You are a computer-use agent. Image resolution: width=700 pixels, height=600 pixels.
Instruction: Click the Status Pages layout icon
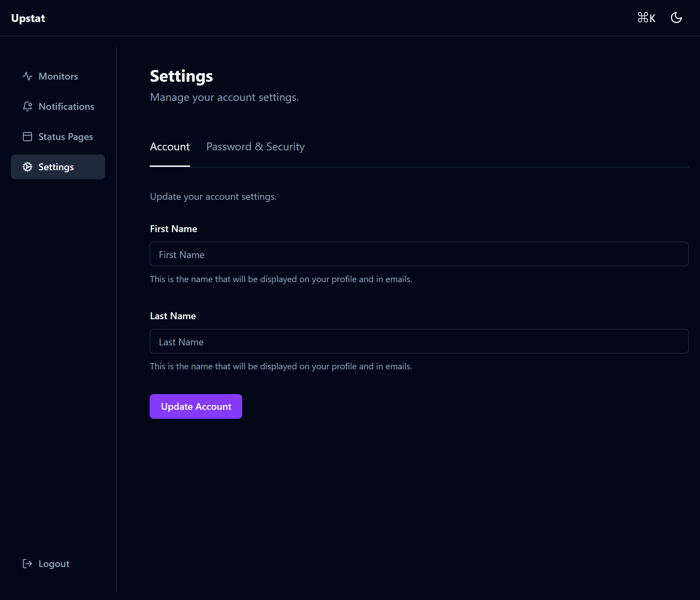[x=27, y=137]
